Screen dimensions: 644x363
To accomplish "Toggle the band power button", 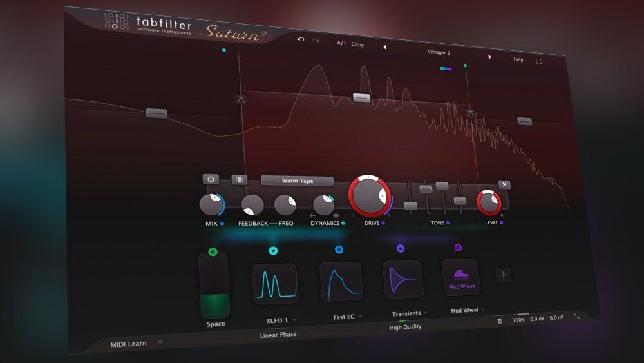I will click(211, 179).
